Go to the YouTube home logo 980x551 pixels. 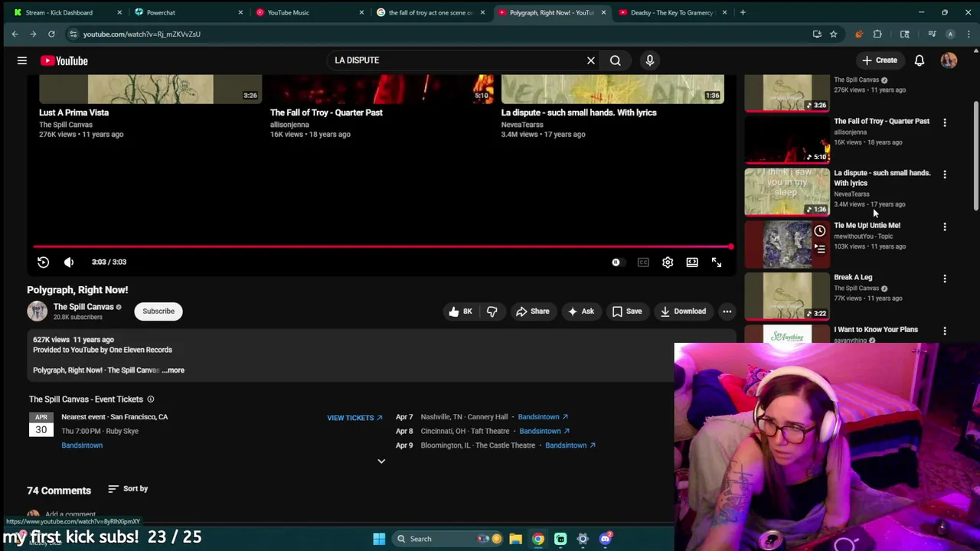click(64, 60)
